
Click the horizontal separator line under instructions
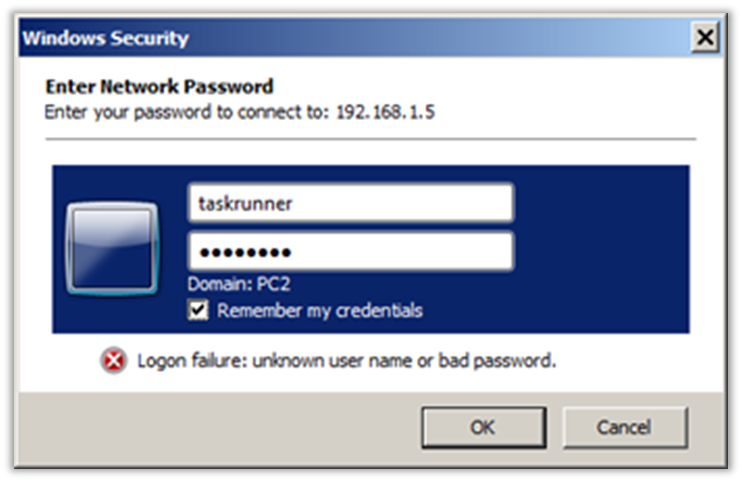pyautogui.click(x=370, y=138)
